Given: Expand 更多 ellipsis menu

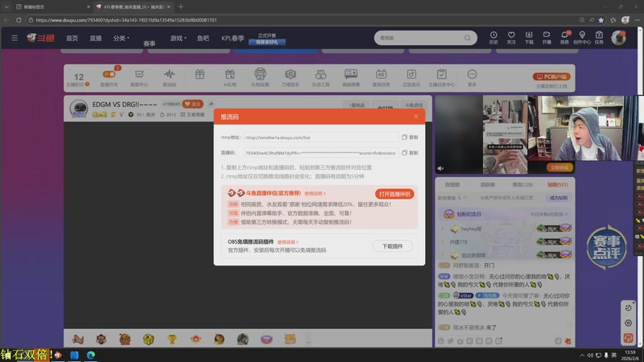Looking at the screenshot, I should pos(472,77).
